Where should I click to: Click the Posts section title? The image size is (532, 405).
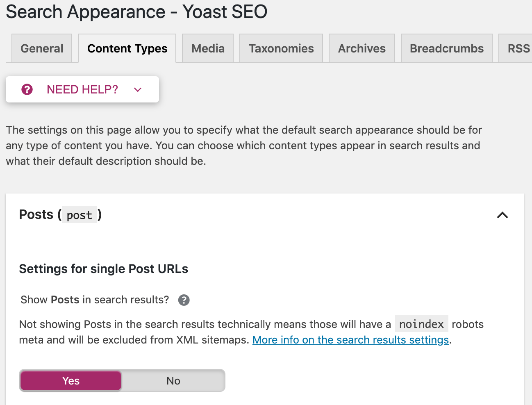(x=36, y=214)
